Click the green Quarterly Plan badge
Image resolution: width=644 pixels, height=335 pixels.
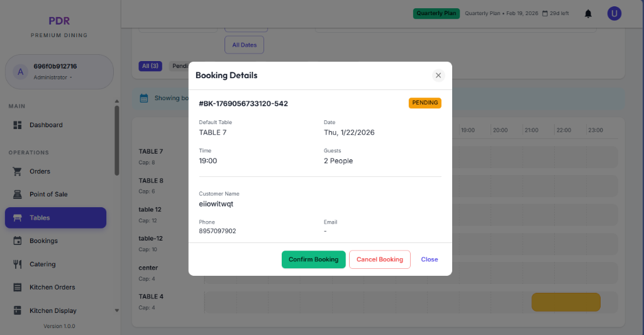pos(436,13)
